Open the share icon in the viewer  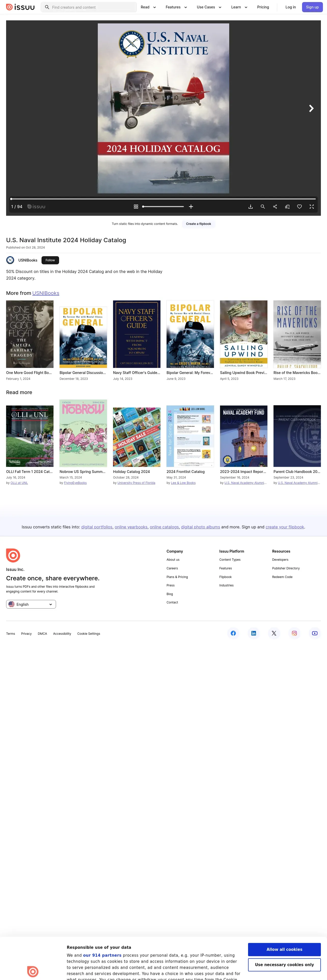275,207
